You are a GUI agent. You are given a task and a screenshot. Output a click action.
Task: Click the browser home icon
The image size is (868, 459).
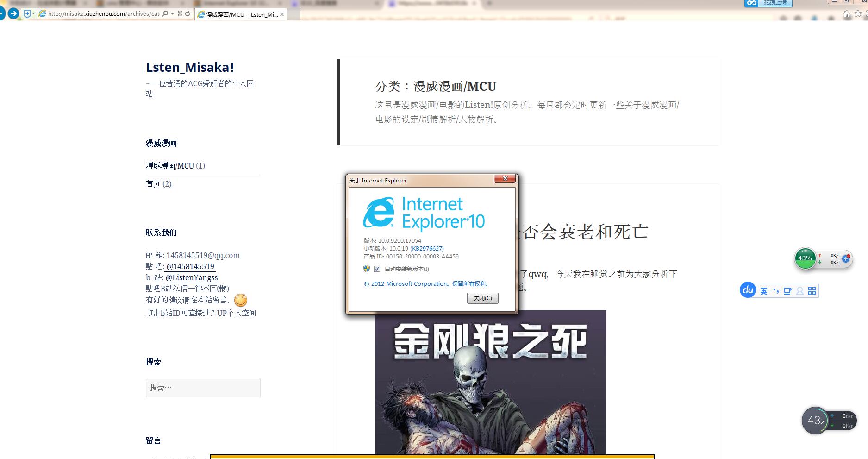click(x=847, y=14)
